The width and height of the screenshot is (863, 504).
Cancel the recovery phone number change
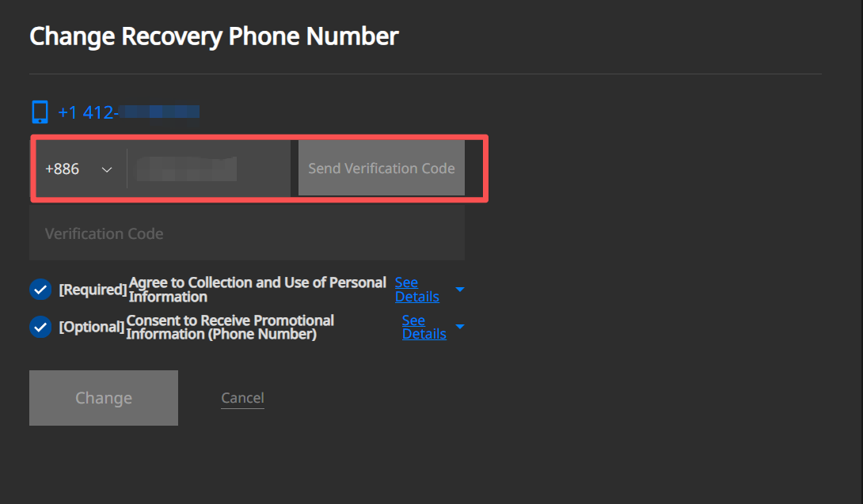pos(242,398)
